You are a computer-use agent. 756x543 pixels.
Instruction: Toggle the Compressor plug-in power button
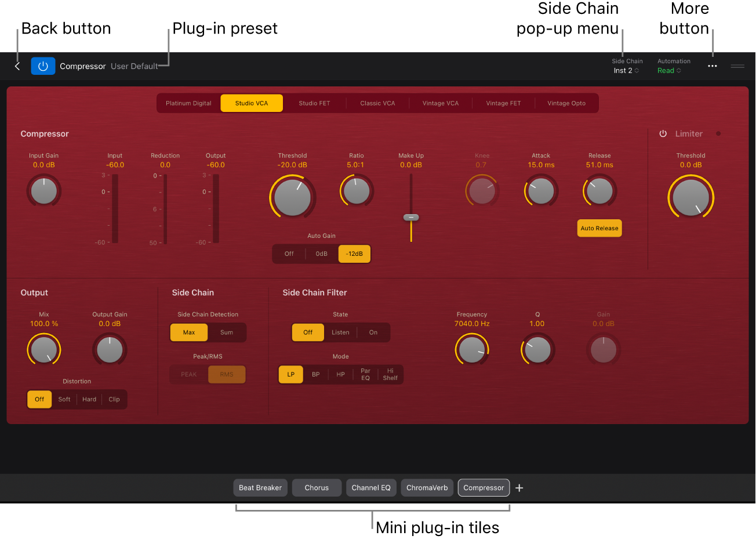click(x=43, y=66)
